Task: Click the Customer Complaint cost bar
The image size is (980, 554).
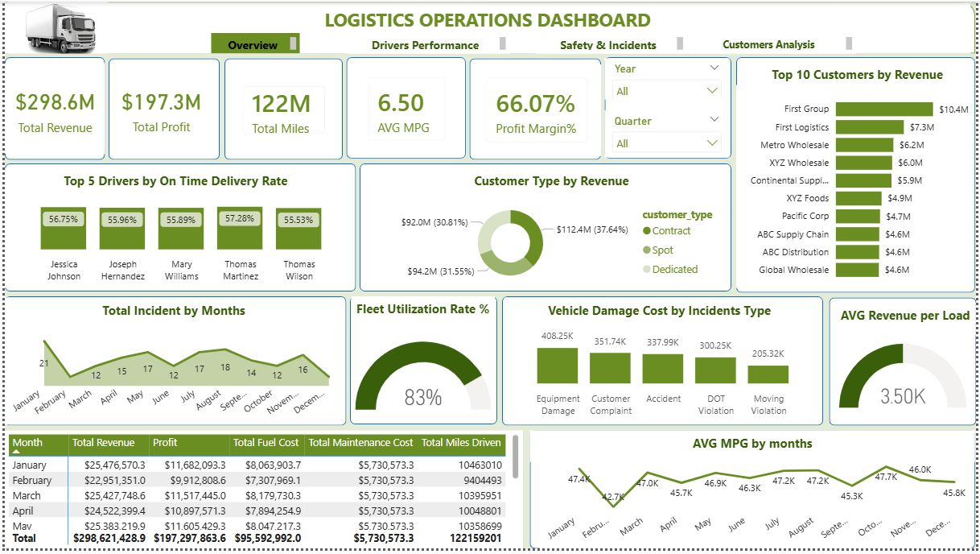Action: click(x=610, y=368)
